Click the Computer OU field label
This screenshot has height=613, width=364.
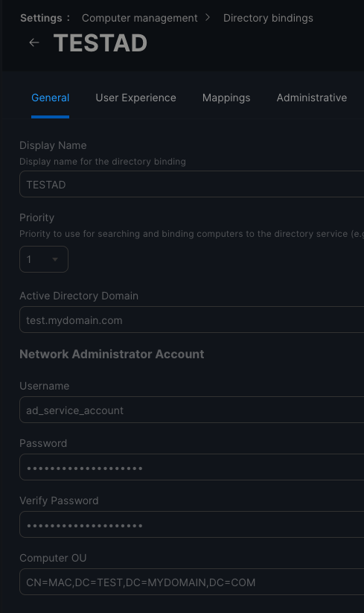[53, 558]
